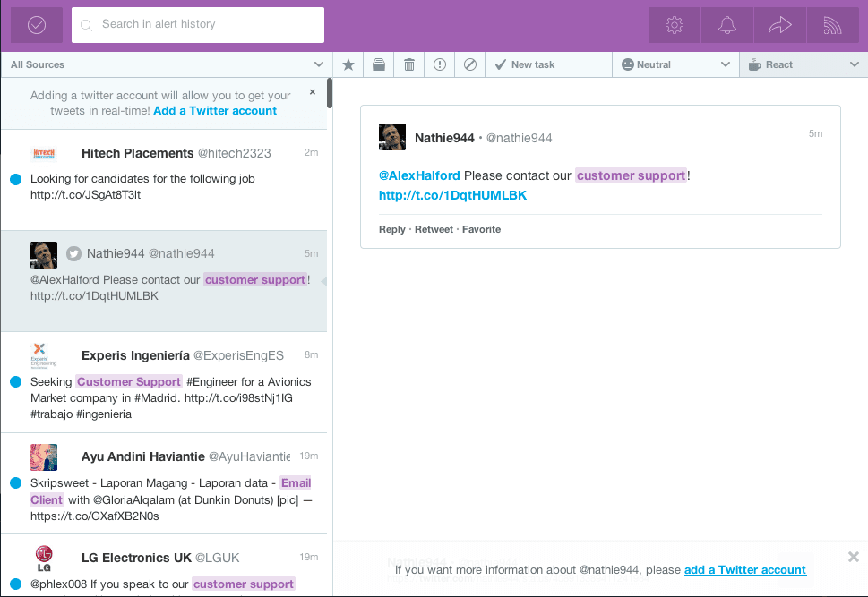This screenshot has width=868, height=597.
Task: Click the Hitech Placements avatar
Action: point(44,153)
